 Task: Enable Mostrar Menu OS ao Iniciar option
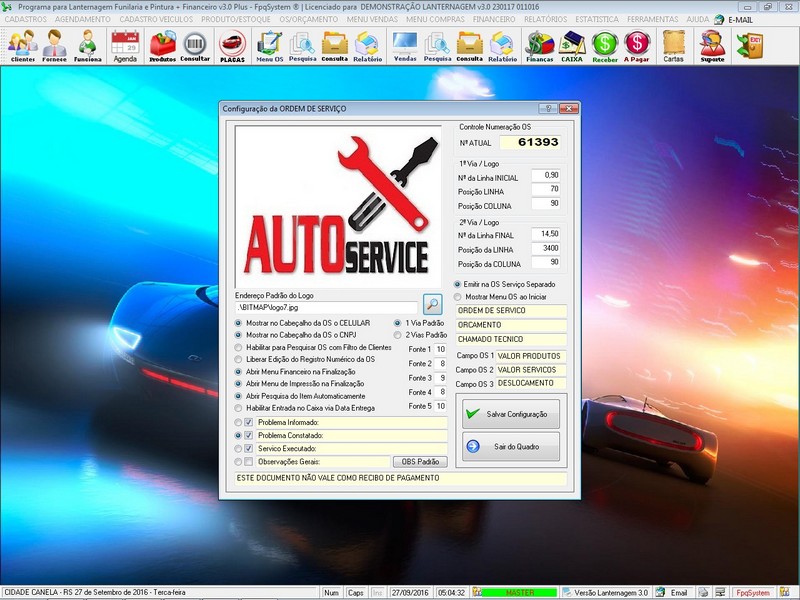click(x=459, y=297)
